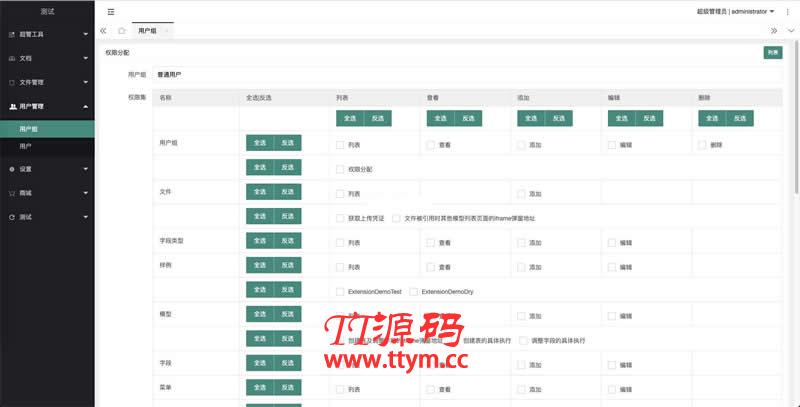Screen dimensions: 800x407
Task: Expand the 测试 sidebar menu arrow
Action: point(86,217)
